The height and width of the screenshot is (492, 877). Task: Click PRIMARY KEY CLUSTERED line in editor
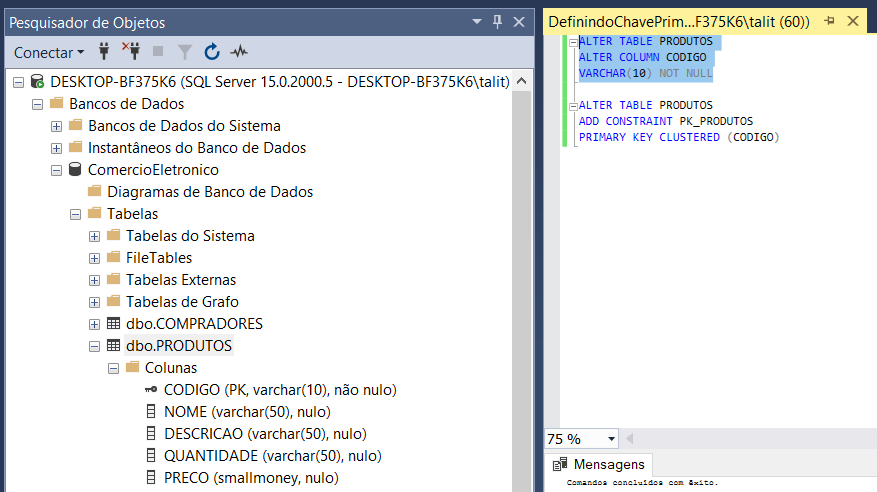click(x=679, y=137)
